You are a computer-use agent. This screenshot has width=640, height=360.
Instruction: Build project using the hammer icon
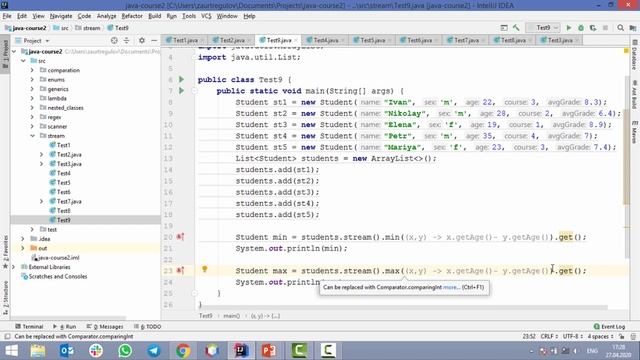pyautogui.click(x=516, y=28)
